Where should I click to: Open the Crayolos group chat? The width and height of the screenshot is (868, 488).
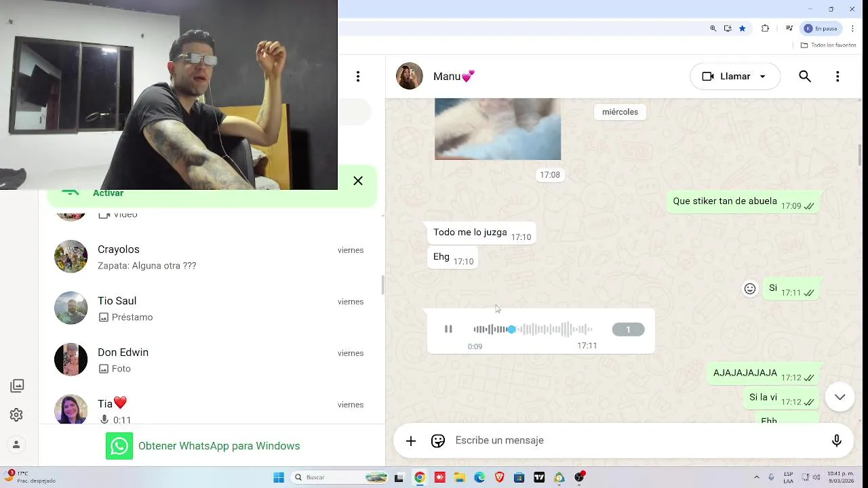pos(210,257)
